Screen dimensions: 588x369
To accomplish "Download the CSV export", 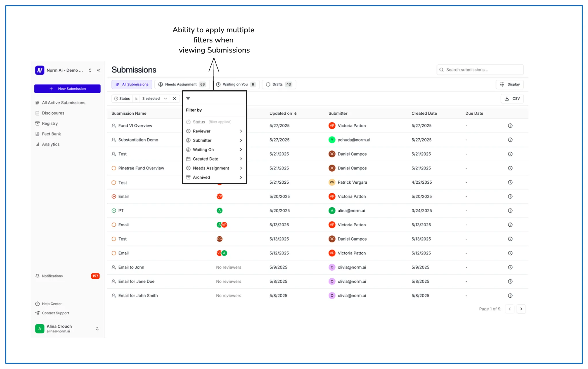I will (x=512, y=98).
